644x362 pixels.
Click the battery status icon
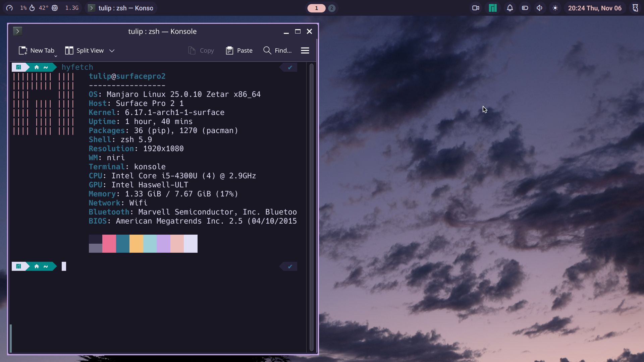pyautogui.click(x=525, y=8)
